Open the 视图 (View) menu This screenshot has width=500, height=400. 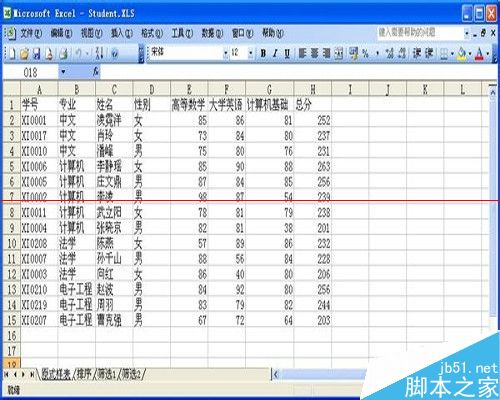(x=91, y=33)
